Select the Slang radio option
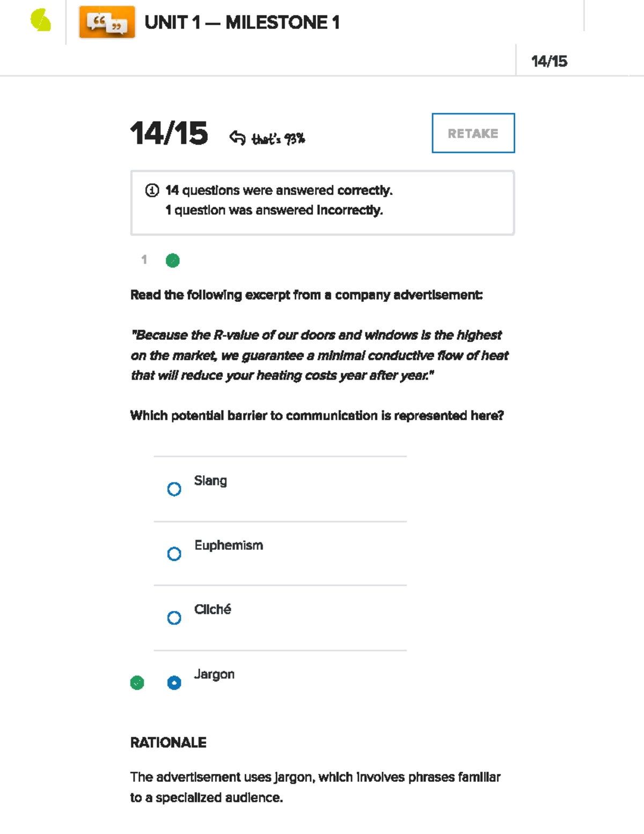The image size is (644, 834). tap(174, 489)
